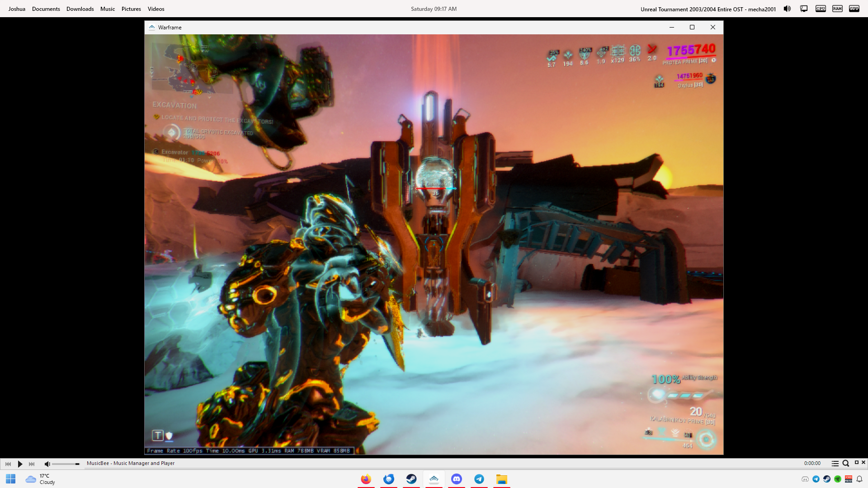Screen dimensions: 868x488
Task: Click the network monitor icon in top bar
Action: click(x=804, y=9)
